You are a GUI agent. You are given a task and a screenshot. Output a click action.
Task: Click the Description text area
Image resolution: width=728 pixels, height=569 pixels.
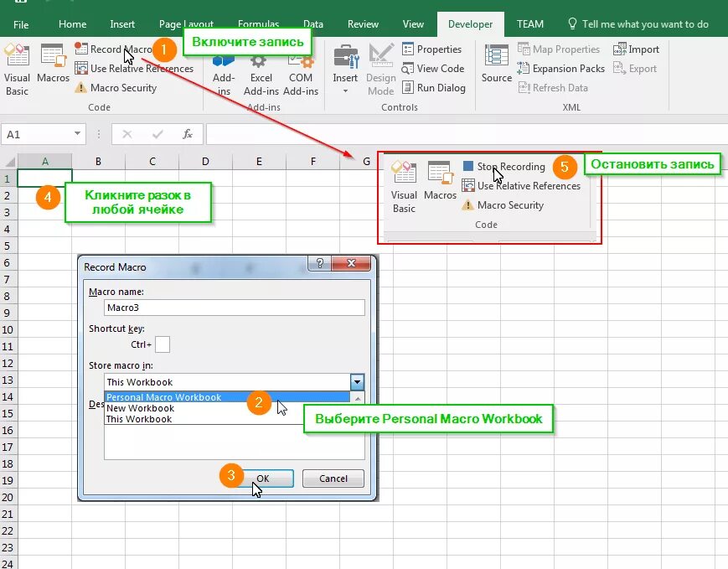[x=235, y=442]
